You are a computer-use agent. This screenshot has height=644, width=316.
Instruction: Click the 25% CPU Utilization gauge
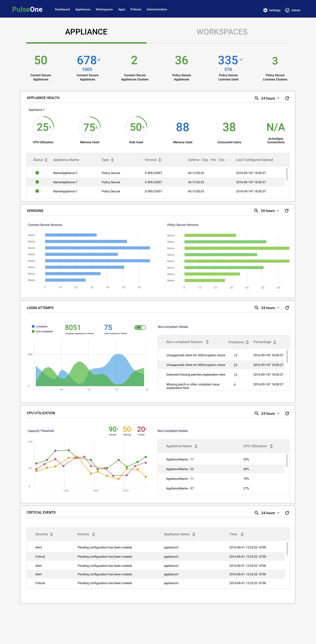pyautogui.click(x=43, y=127)
